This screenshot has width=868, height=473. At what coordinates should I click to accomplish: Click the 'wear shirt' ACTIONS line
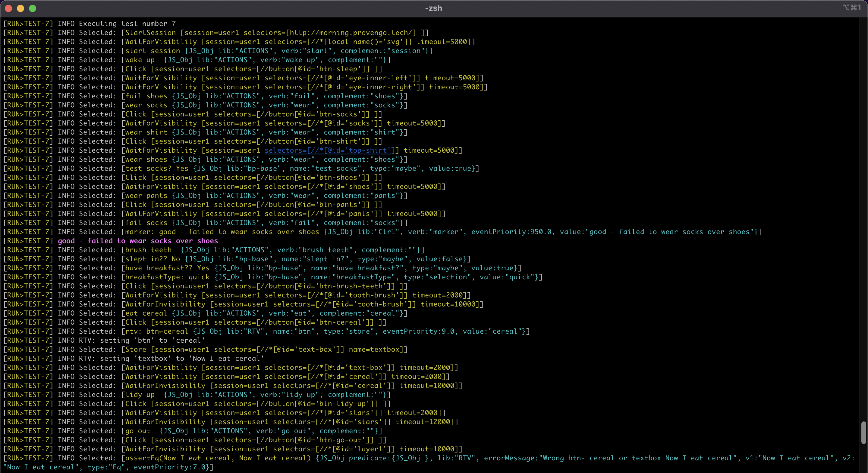pos(206,132)
